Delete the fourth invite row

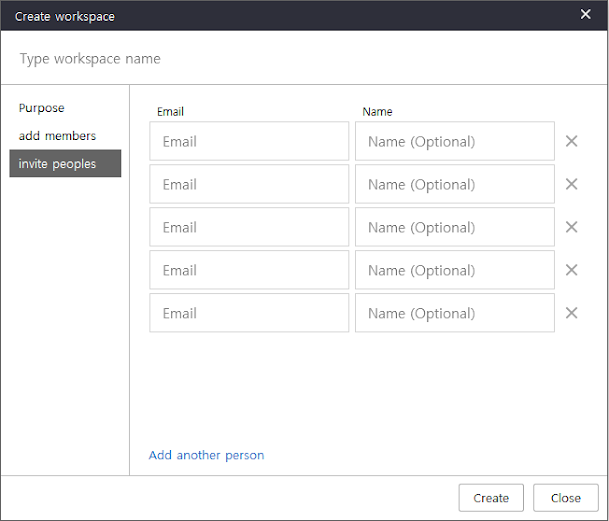click(572, 270)
